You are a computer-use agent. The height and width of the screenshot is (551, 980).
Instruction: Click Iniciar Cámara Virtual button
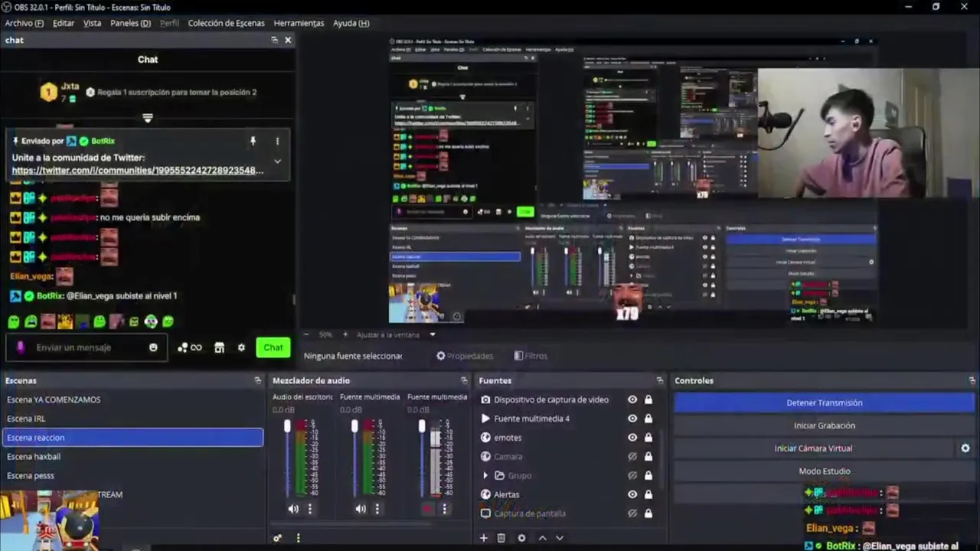(x=813, y=448)
